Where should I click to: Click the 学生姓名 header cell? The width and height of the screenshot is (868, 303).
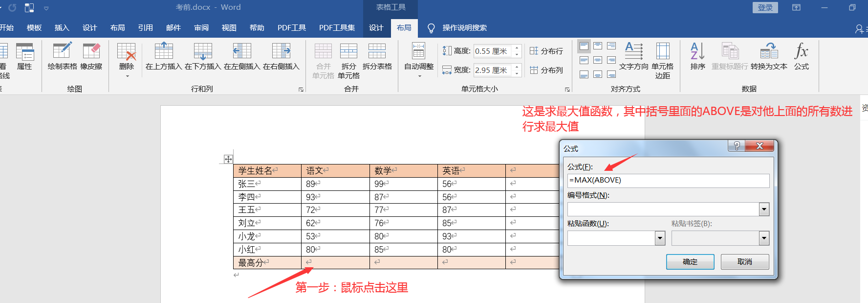tap(267, 170)
